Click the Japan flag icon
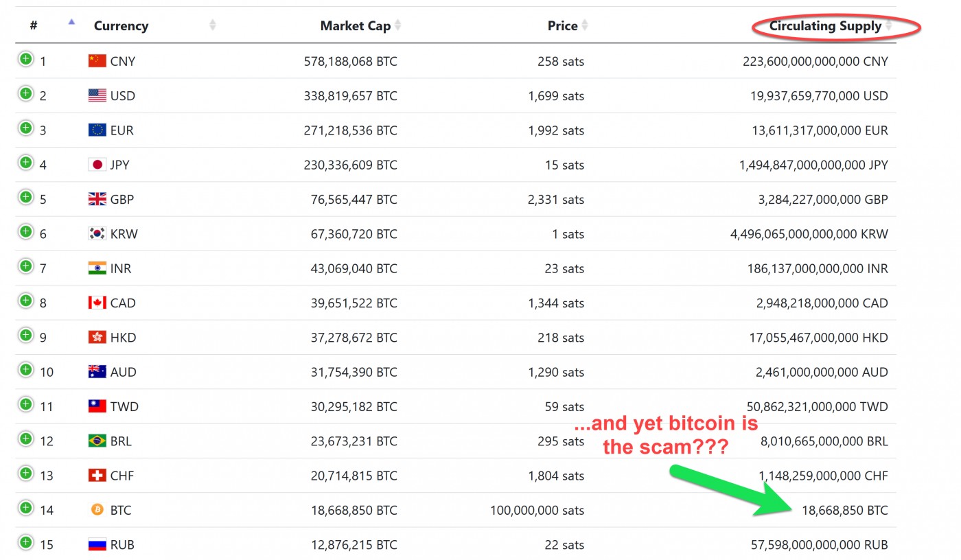961x560 pixels. point(97,165)
